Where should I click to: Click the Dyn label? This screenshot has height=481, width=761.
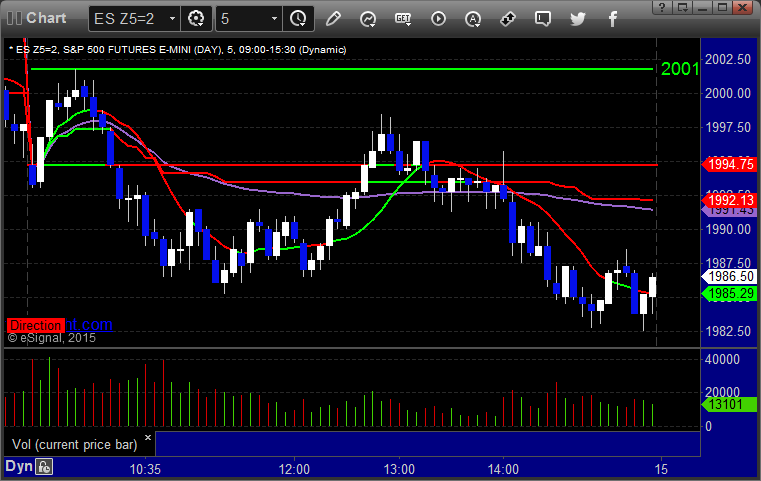(x=18, y=466)
